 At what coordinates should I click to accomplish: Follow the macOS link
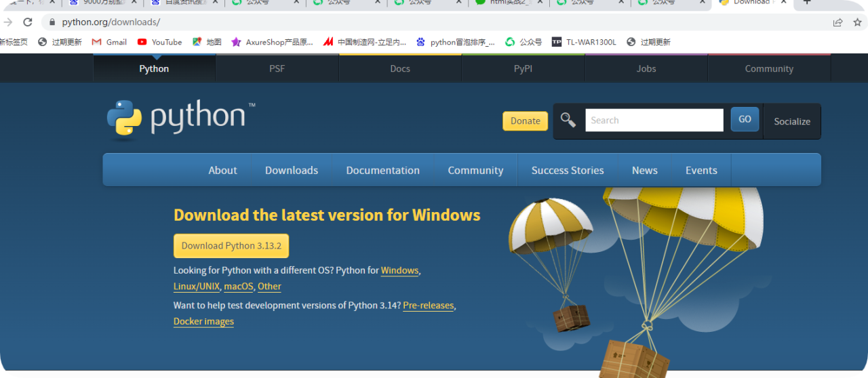(x=239, y=287)
